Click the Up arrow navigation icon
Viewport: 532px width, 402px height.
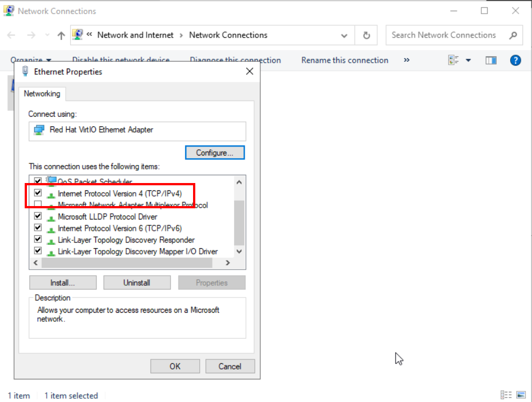(61, 35)
